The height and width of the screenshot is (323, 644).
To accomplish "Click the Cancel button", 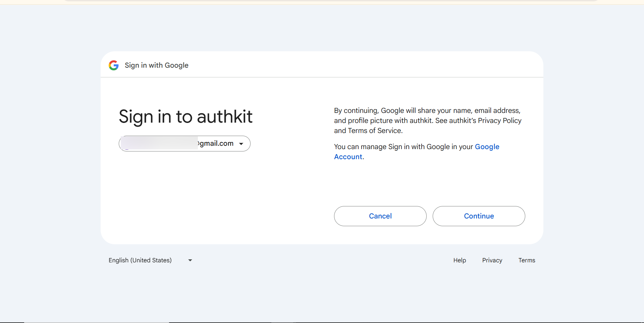I will (380, 216).
